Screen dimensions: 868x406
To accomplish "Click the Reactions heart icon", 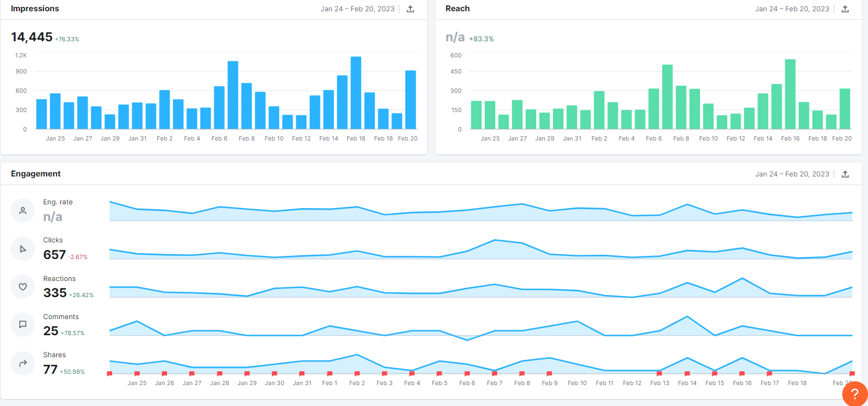I will pos(23,286).
